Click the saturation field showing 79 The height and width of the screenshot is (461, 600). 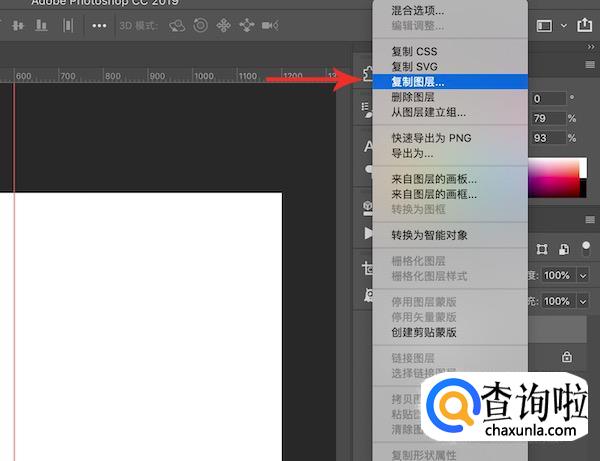click(549, 118)
